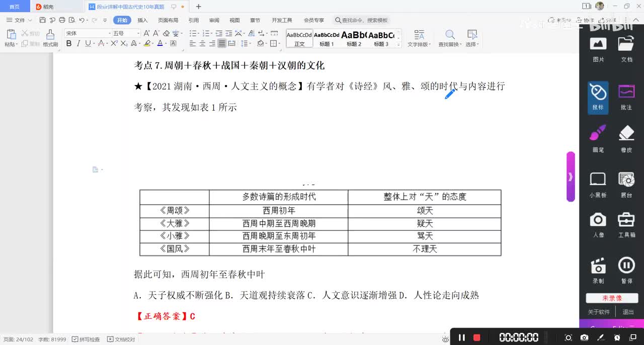Switch to the 引用 ribbon tab

[193, 20]
